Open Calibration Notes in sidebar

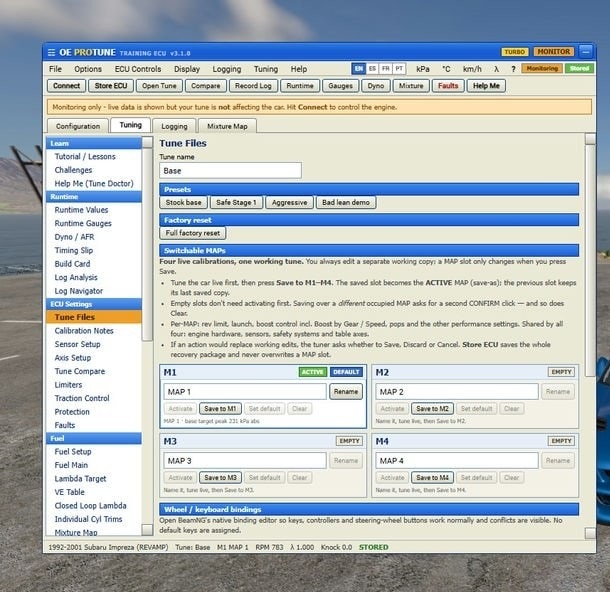point(84,331)
